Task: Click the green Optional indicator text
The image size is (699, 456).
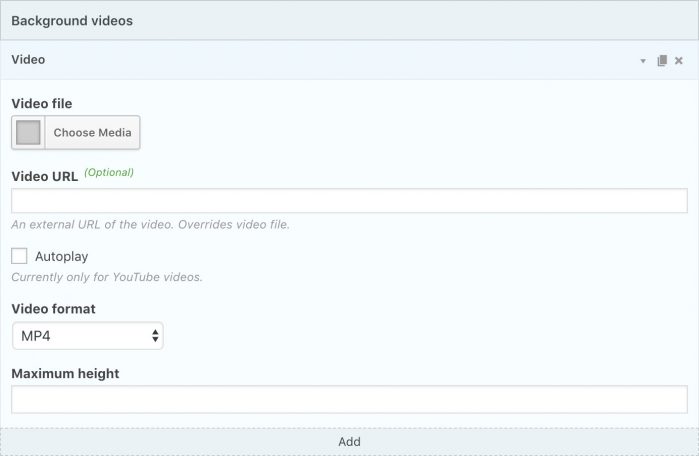Action: click(x=109, y=173)
